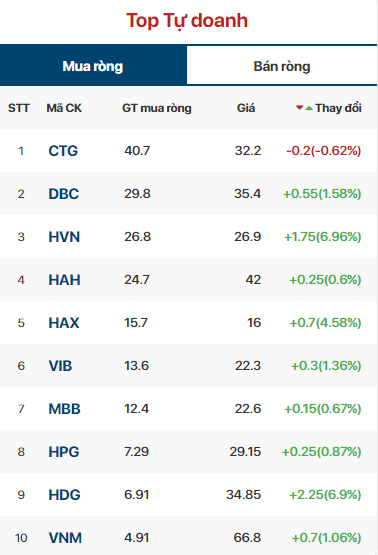Viewport: 378px width, 555px height.
Task: Open the CTG stock code link
Action: [x=63, y=151]
